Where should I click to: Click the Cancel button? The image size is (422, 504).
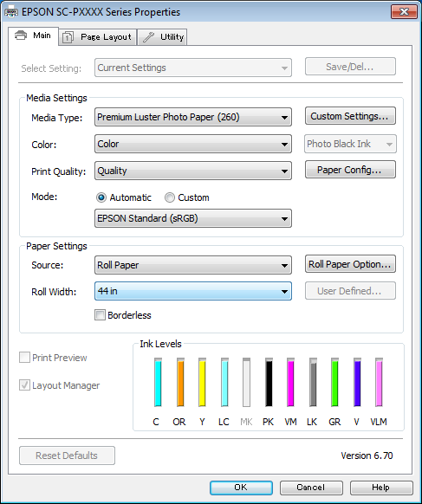pyautogui.click(x=311, y=488)
